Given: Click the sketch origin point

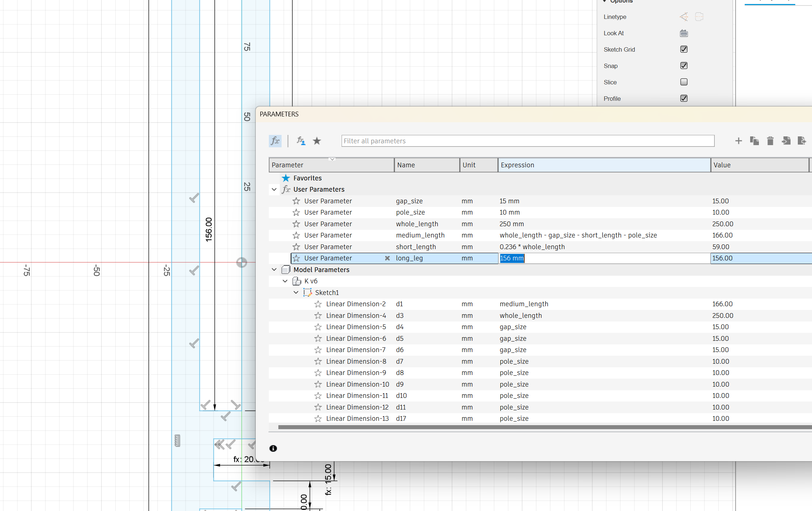Looking at the screenshot, I should click(242, 262).
